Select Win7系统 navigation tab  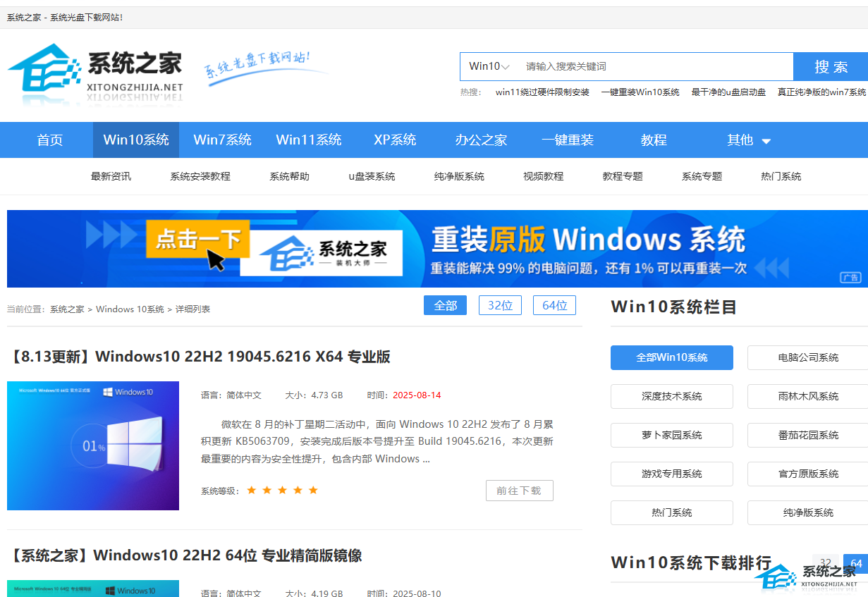222,140
